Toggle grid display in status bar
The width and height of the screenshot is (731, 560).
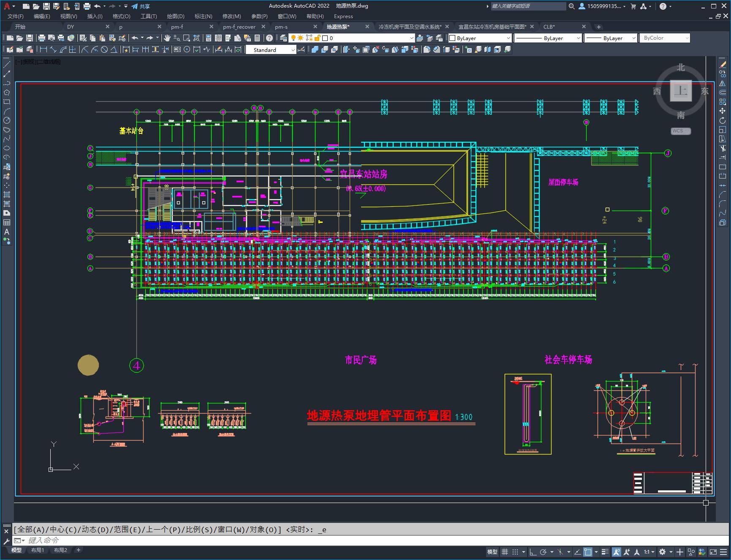point(505,552)
